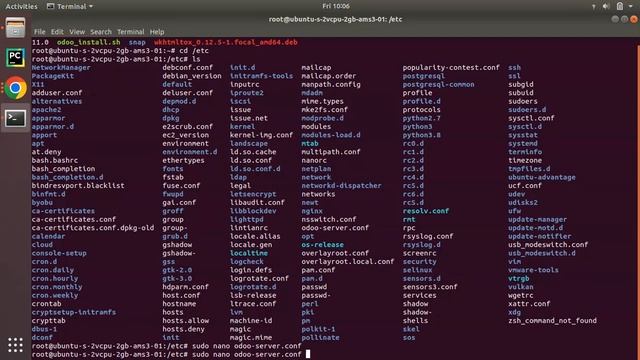The height and width of the screenshot is (360, 640).
Task: Click the postgresql-common entry
Action: [438, 84]
